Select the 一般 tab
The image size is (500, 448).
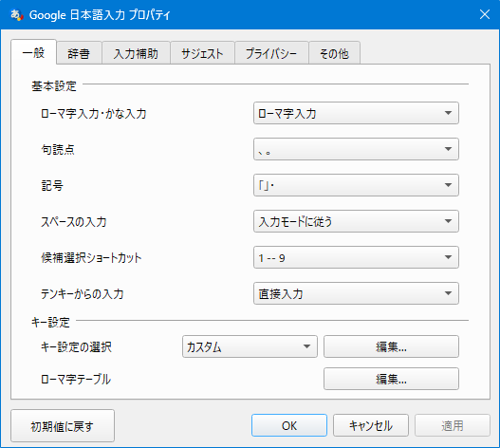34,52
